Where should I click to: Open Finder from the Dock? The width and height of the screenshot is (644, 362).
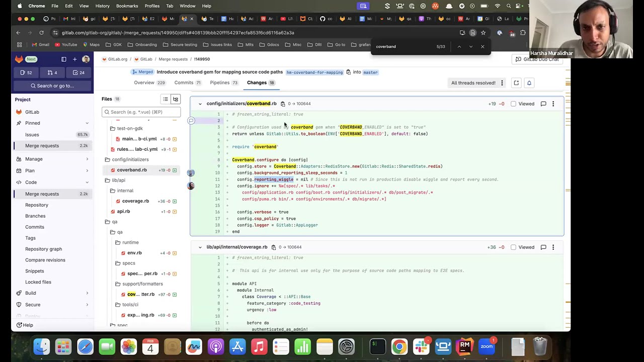pos(42,347)
